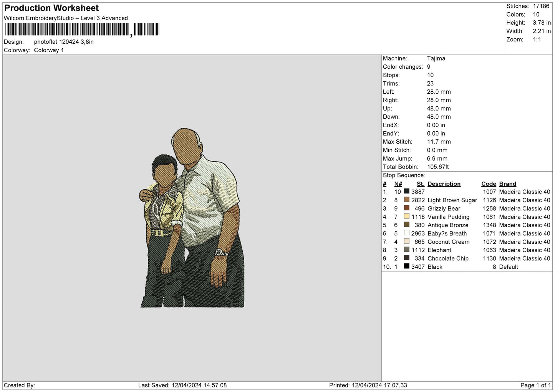Click the barcode below the Wilcom title

82,30
